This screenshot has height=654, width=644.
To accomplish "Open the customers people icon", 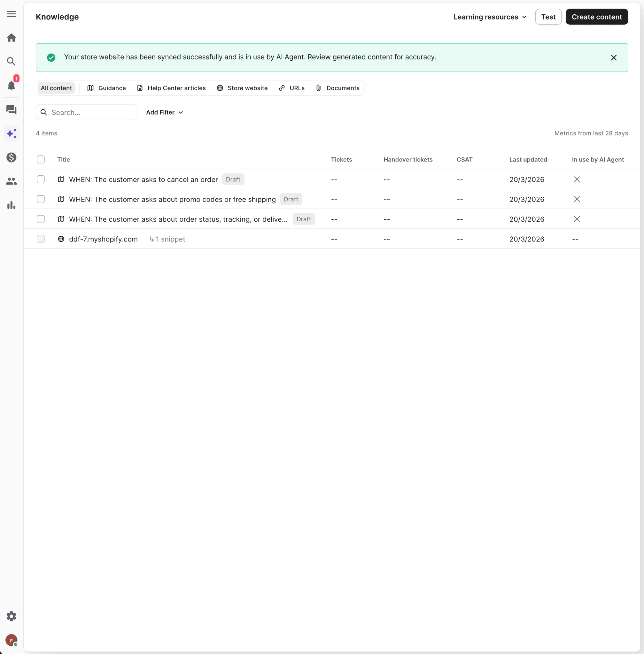I will 12,181.
